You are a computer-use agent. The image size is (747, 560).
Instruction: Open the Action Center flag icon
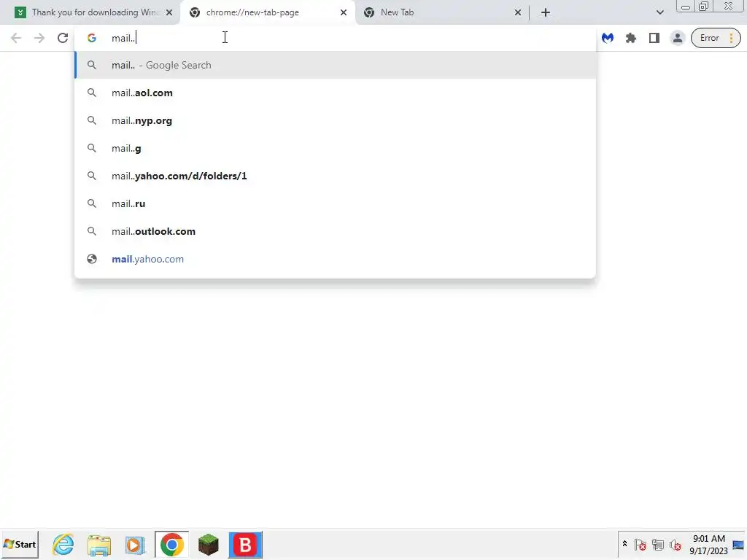point(640,544)
